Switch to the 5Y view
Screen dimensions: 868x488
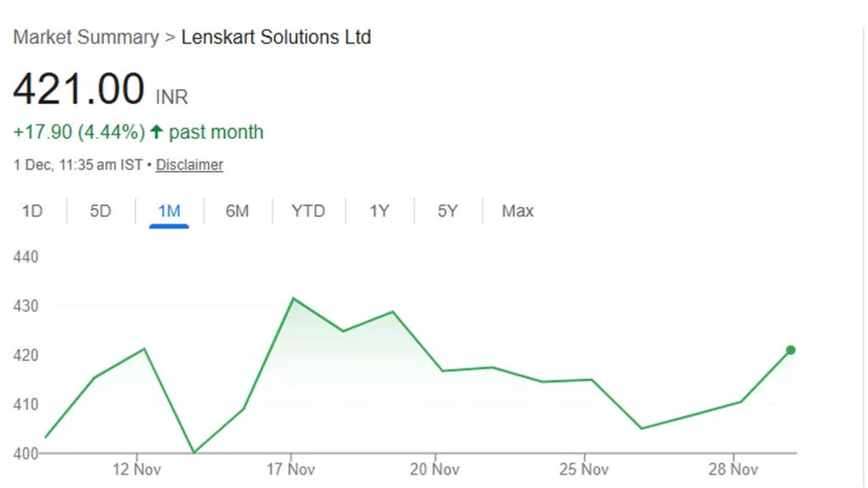point(447,211)
